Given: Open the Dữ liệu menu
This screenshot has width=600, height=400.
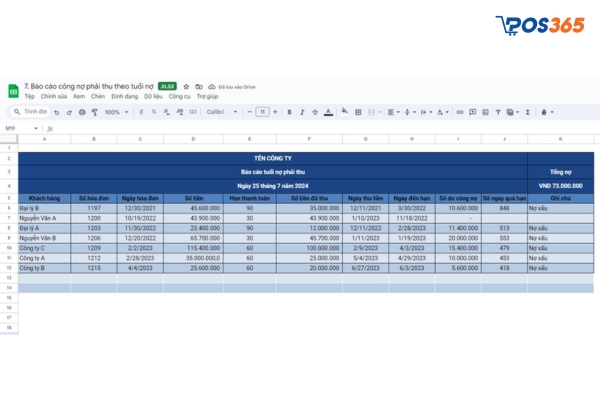Looking at the screenshot, I should coord(153,96).
